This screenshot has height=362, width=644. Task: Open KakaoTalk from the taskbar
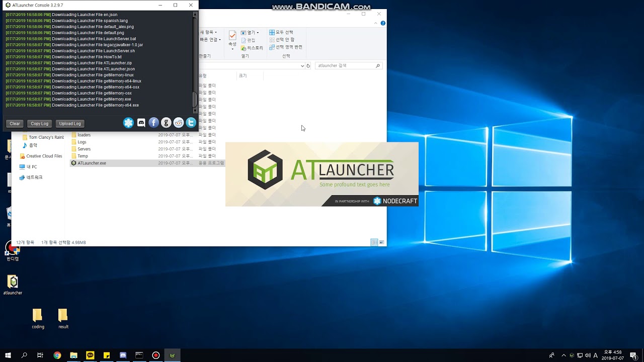pos(90,355)
